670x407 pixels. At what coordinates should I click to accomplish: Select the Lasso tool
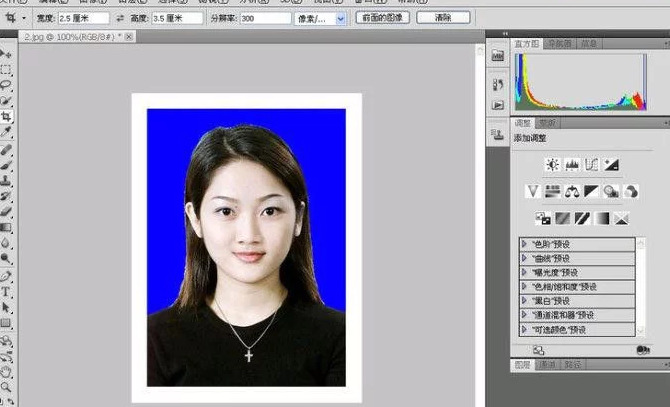[6, 85]
